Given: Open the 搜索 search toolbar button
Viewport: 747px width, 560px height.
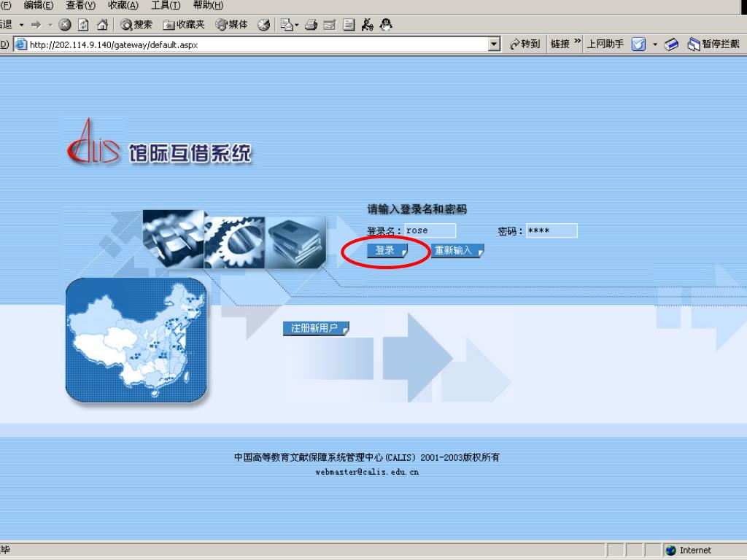Looking at the screenshot, I should click(x=136, y=25).
